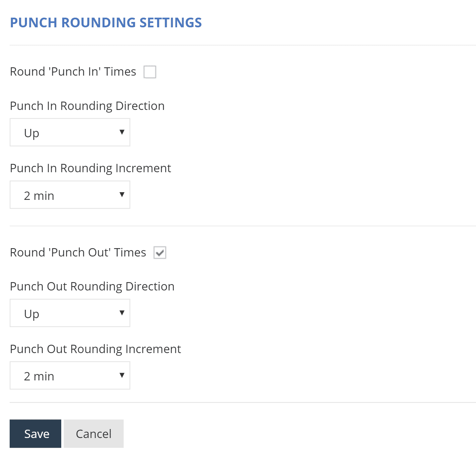Click the Punch In Rounding Increment label
Viewport: 476px width, 457px height.
click(x=91, y=168)
